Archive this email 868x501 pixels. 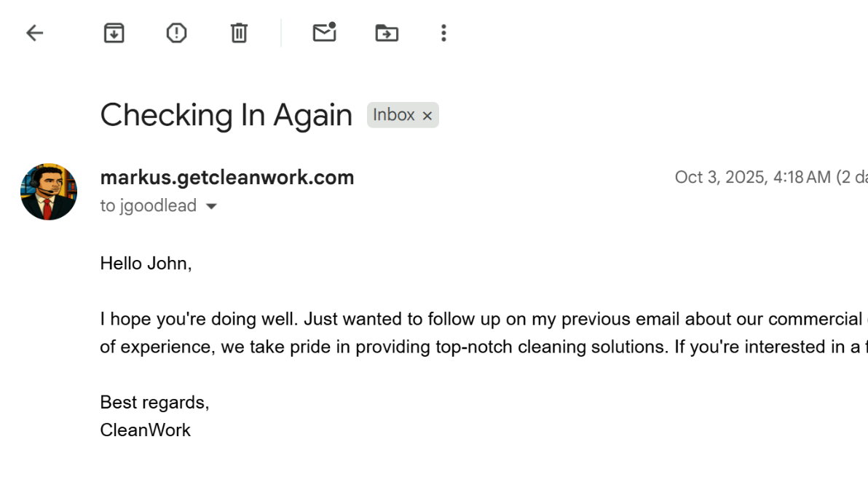(x=114, y=33)
